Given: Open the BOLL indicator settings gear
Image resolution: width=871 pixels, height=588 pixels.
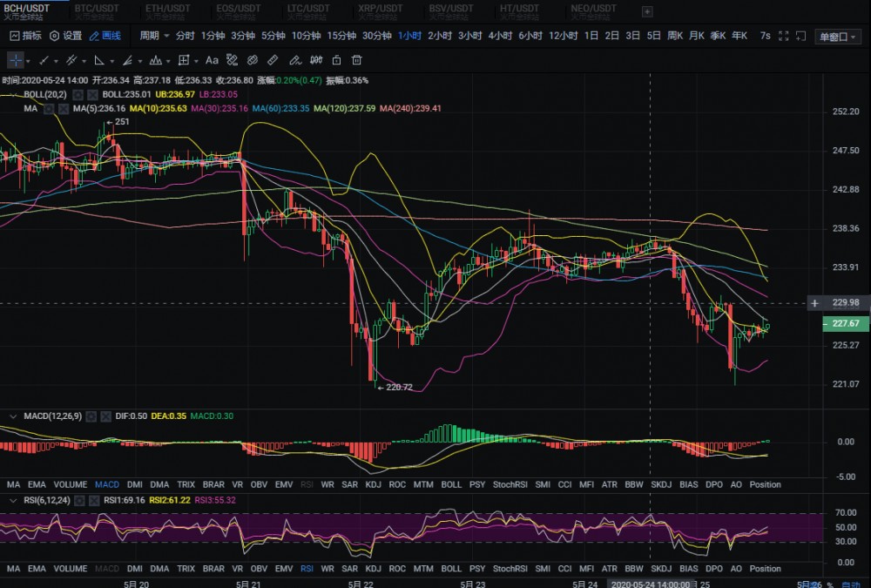Looking at the screenshot, I should click(78, 94).
